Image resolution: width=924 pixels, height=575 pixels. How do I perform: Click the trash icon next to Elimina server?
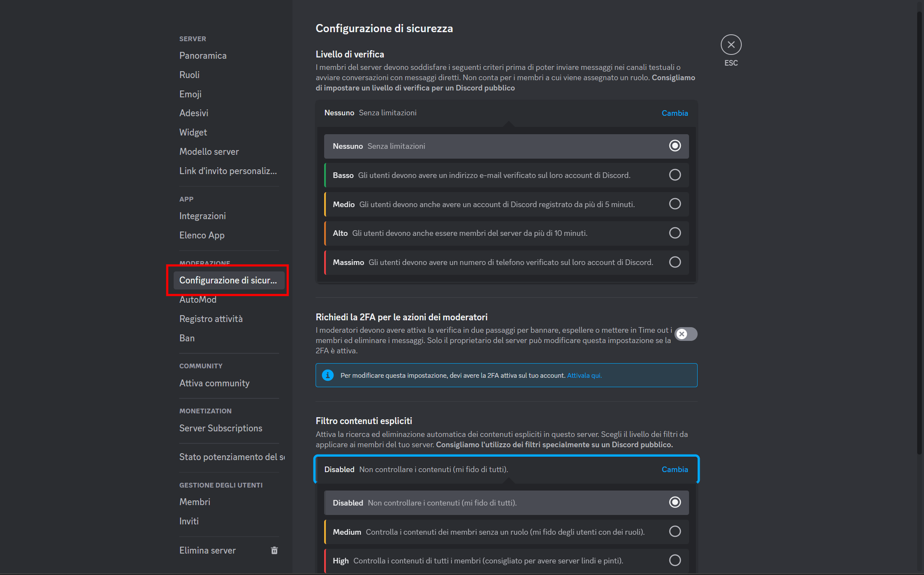pyautogui.click(x=274, y=550)
